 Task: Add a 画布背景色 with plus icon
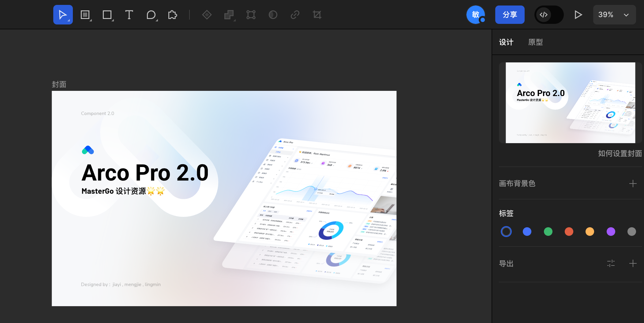633,184
